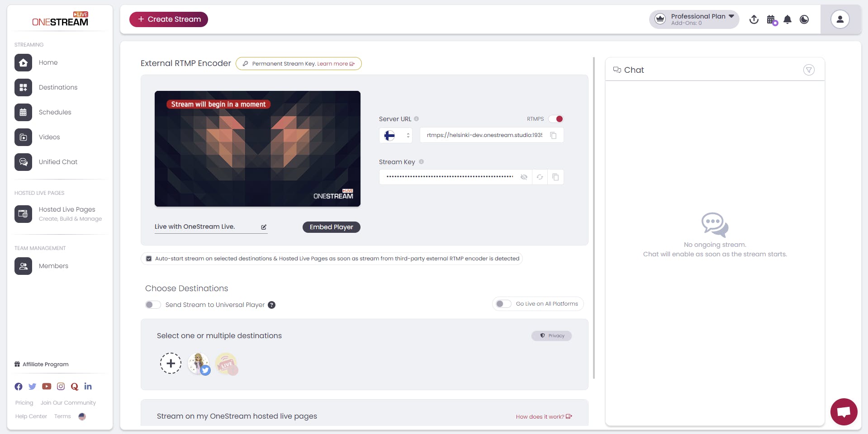Enable Go Live on All Platforms
Image resolution: width=868 pixels, height=434 pixels.
click(x=503, y=304)
